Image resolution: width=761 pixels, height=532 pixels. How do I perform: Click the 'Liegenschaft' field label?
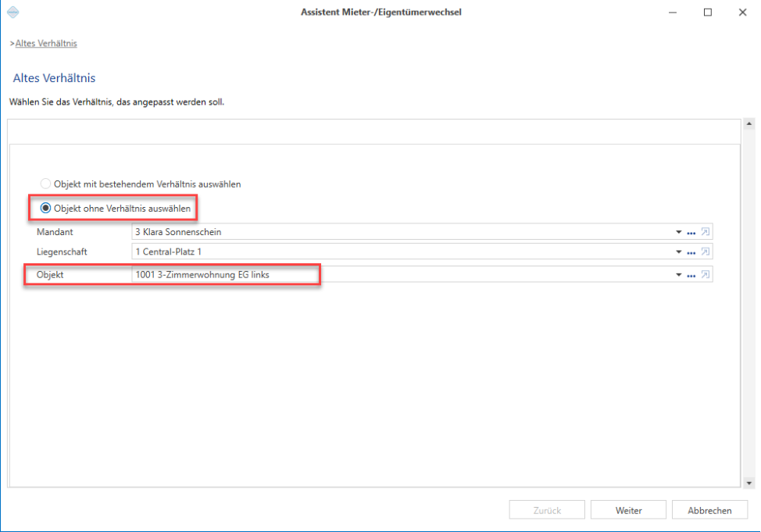coord(63,252)
